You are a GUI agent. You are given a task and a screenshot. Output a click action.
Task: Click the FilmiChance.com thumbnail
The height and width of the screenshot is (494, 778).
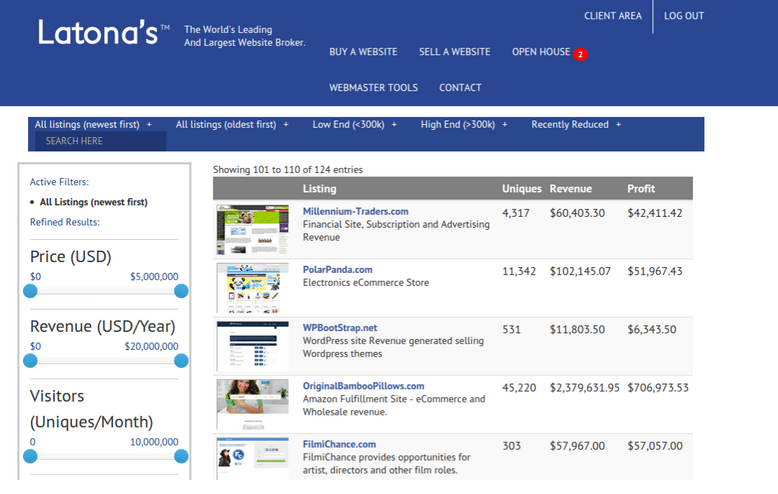[253, 458]
